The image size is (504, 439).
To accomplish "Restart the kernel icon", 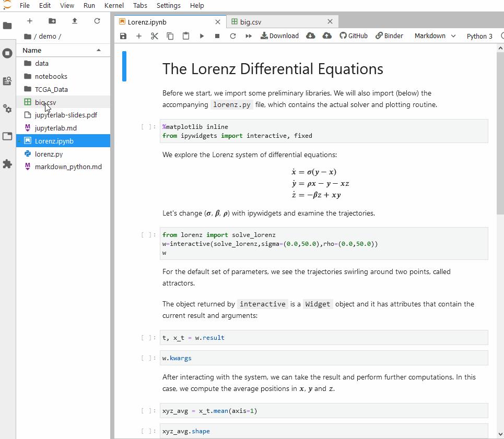I will [233, 36].
